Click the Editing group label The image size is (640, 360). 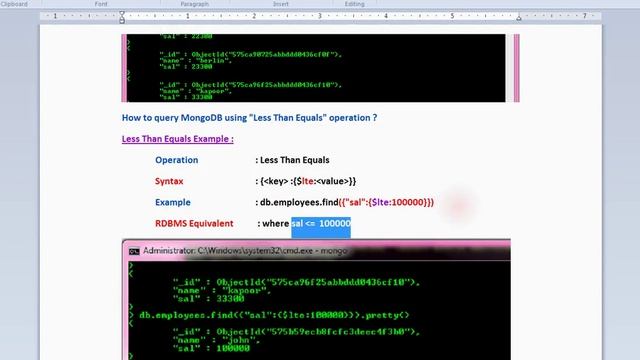[x=354, y=4]
